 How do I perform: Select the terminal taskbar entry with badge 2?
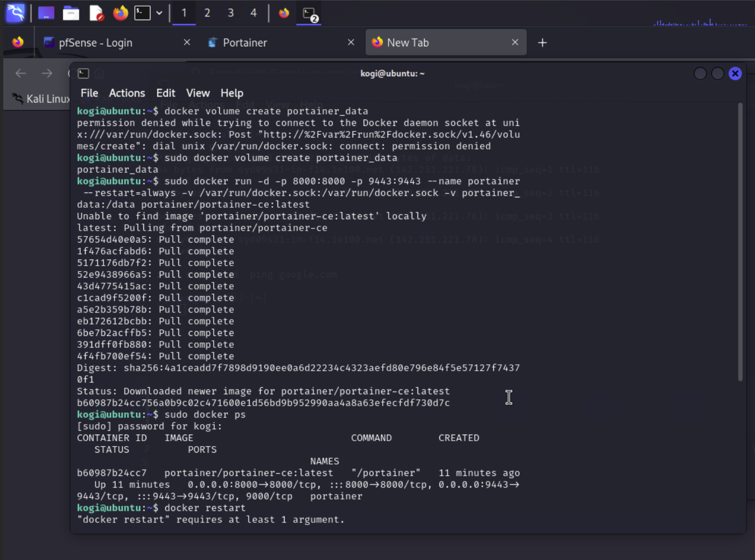tap(309, 13)
